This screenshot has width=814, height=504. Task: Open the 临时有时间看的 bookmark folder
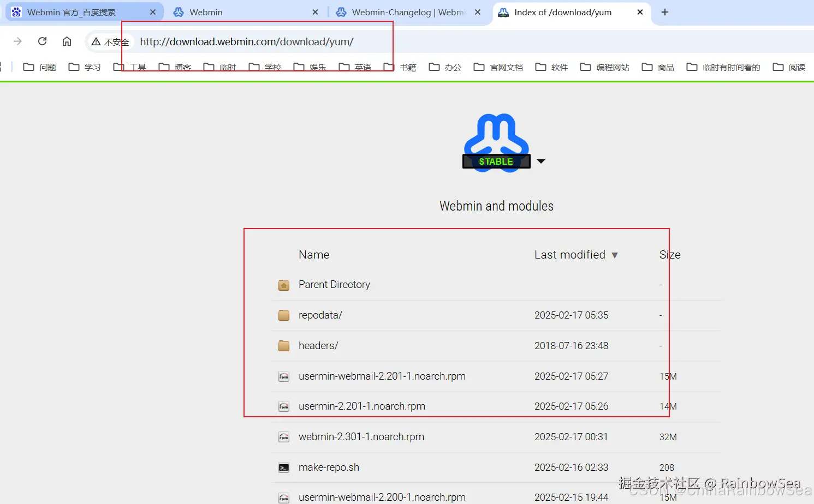pos(723,67)
